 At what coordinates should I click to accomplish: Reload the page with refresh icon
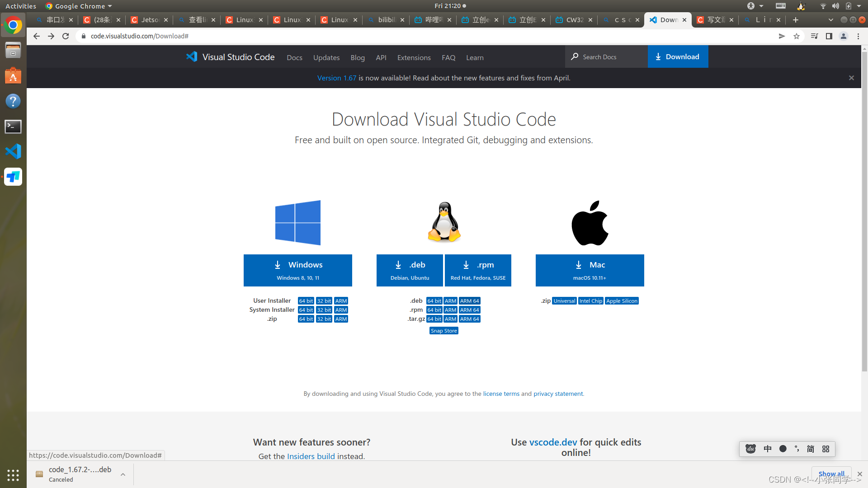pyautogui.click(x=66, y=36)
